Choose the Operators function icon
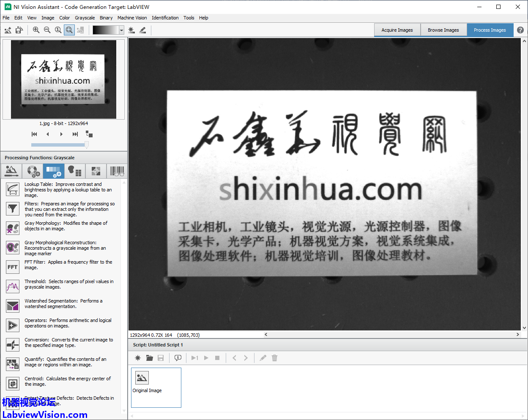The image size is (528, 420). 13,325
